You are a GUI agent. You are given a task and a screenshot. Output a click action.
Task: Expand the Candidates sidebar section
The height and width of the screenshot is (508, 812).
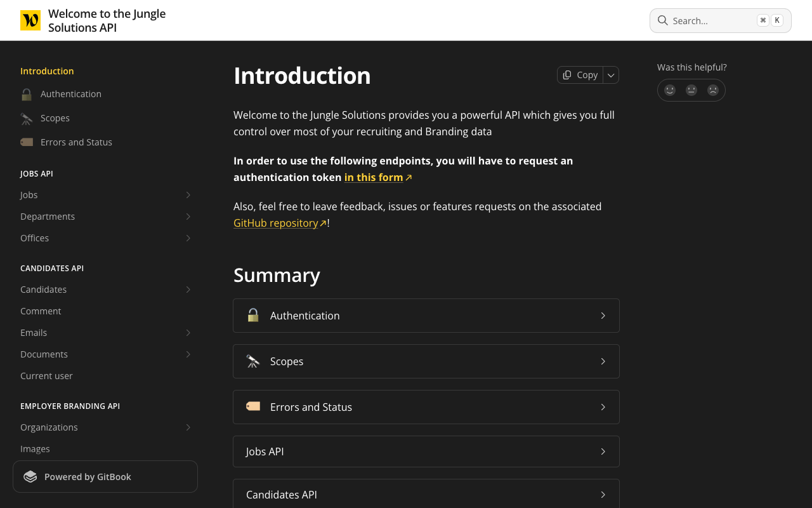pyautogui.click(x=188, y=290)
